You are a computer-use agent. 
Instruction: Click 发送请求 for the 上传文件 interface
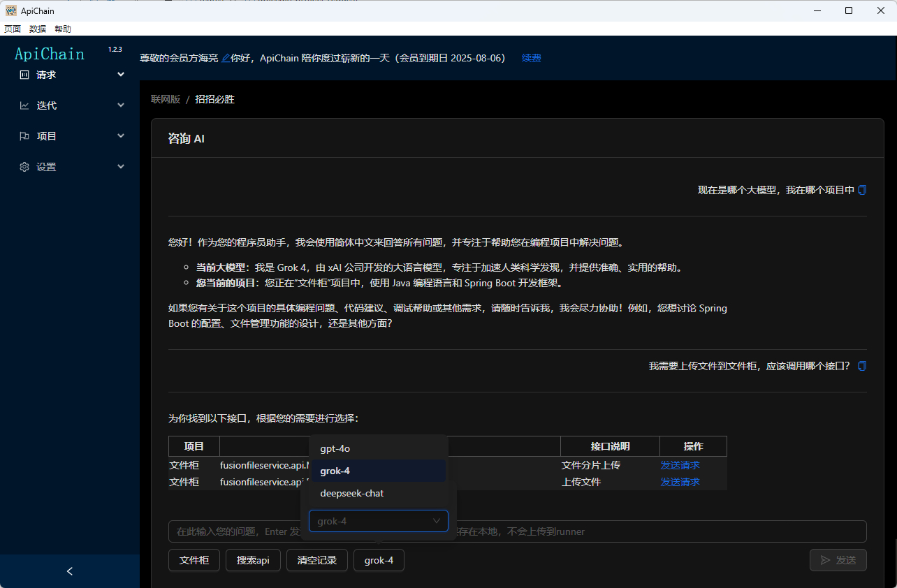pos(680,482)
